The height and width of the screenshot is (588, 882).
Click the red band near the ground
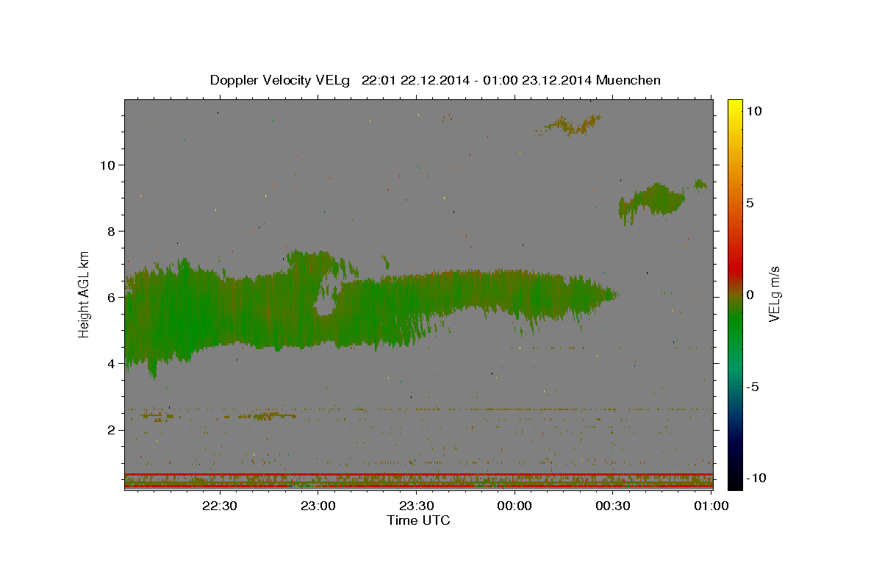(418, 475)
